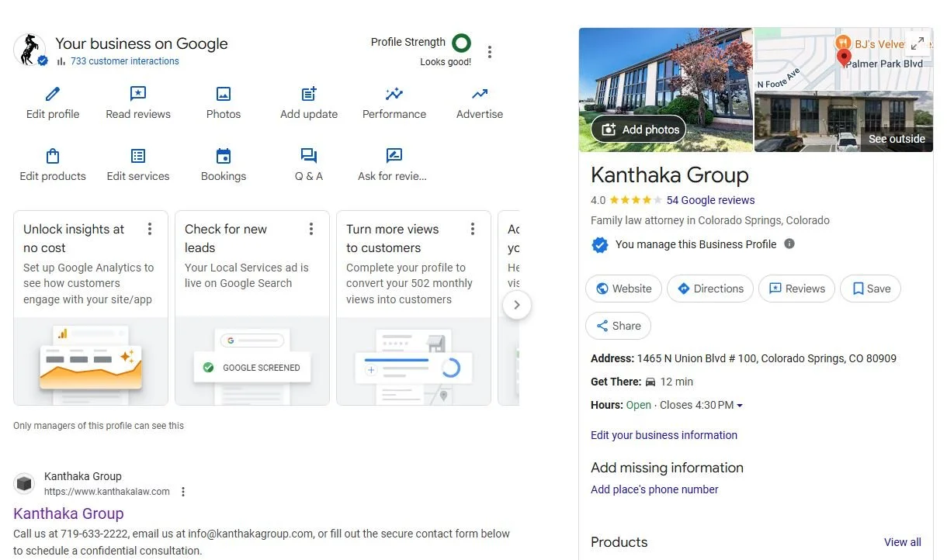This screenshot has width=947, height=560.
Task: Open the Check for new leads card
Action: pos(252,308)
